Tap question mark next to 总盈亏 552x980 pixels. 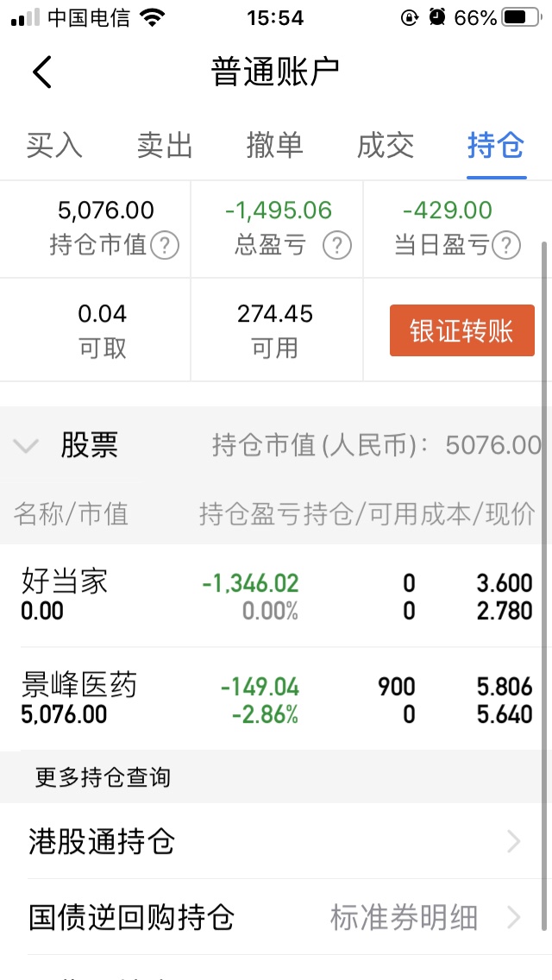(337, 246)
